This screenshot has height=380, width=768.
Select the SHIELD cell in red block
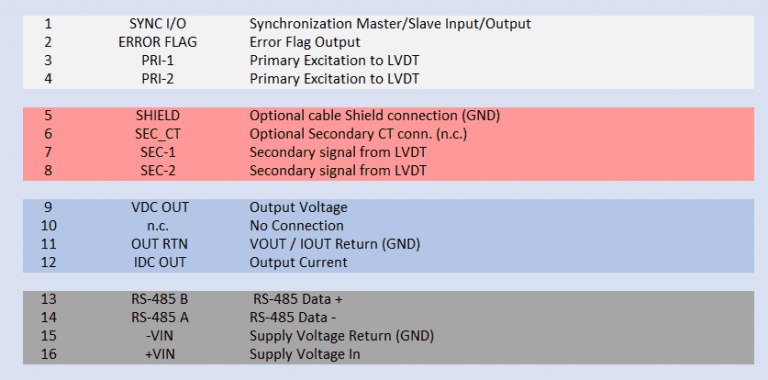coord(158,116)
